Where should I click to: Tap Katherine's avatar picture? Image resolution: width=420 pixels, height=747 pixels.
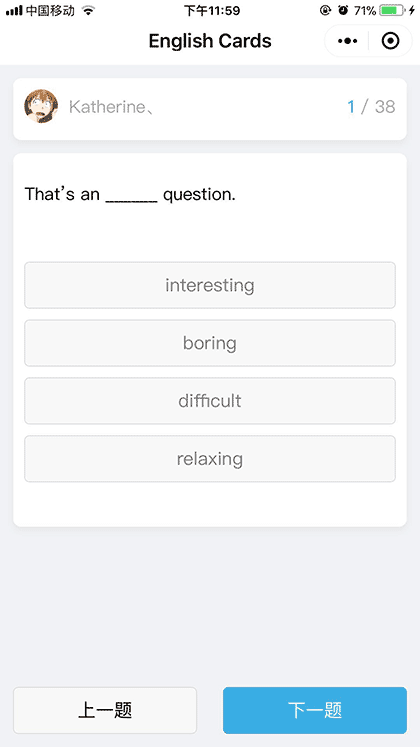point(41,106)
